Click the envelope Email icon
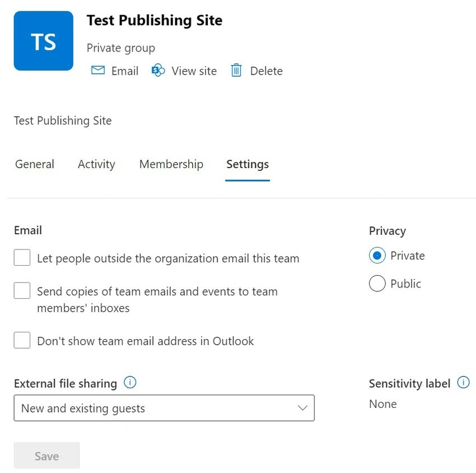The image size is (476, 473). click(x=98, y=71)
